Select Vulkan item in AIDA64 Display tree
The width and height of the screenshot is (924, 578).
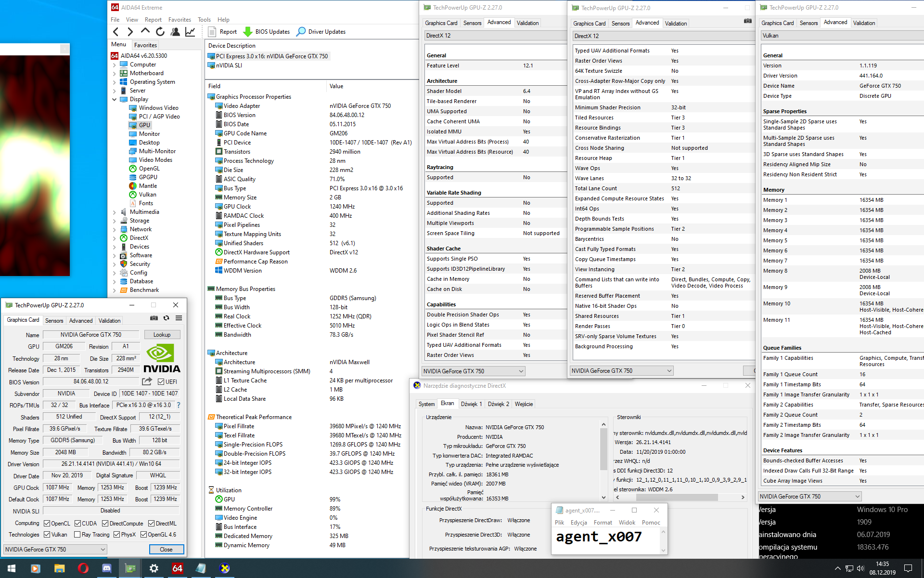147,195
